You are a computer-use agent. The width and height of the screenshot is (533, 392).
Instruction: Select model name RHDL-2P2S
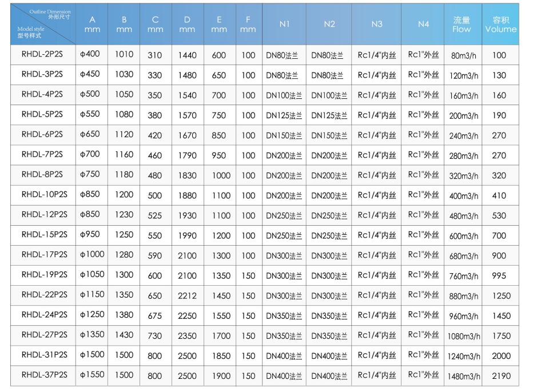point(42,54)
